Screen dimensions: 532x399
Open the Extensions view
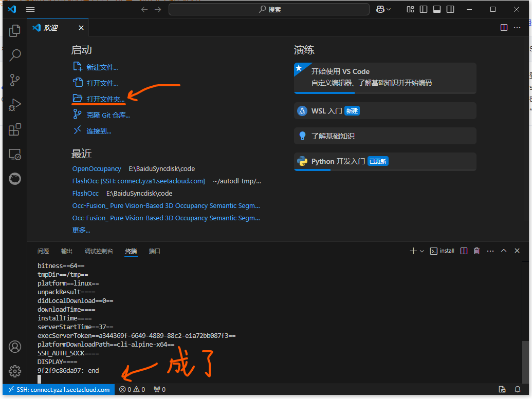pyautogui.click(x=14, y=129)
